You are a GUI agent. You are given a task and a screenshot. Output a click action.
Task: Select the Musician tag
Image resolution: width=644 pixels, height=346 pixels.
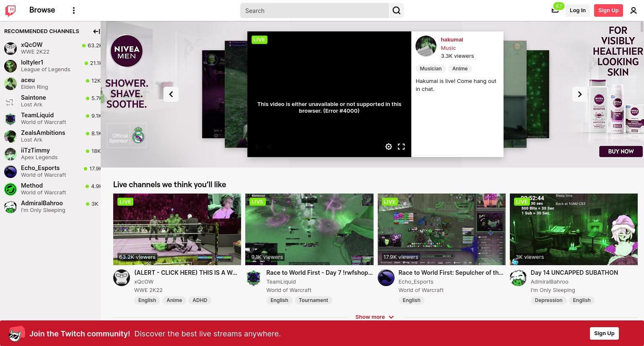[x=431, y=69]
